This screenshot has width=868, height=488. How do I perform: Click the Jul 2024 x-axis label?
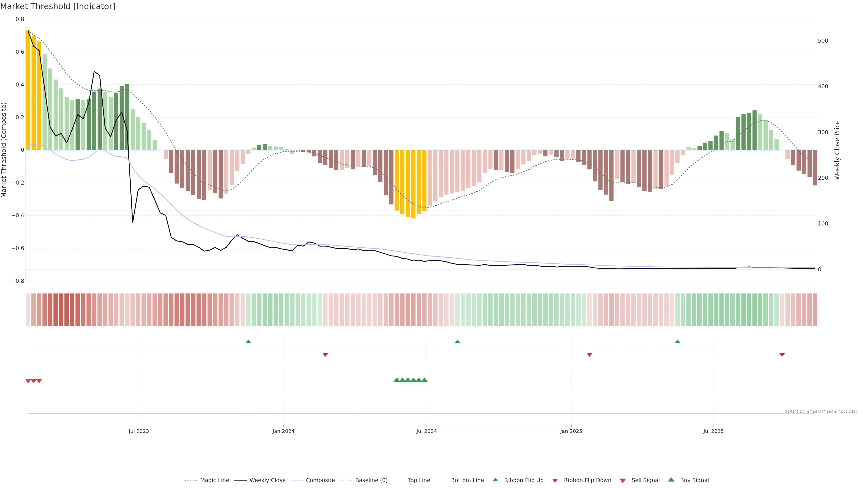click(426, 431)
